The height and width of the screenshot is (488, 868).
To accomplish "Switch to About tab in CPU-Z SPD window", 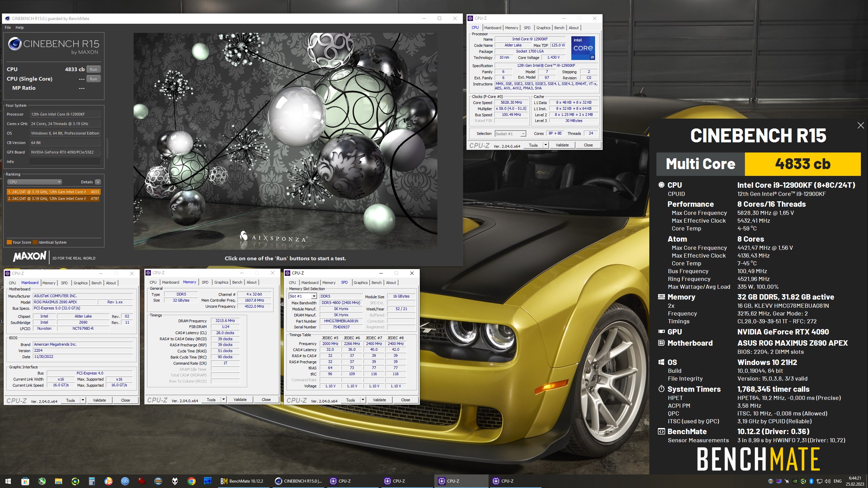I will point(391,283).
